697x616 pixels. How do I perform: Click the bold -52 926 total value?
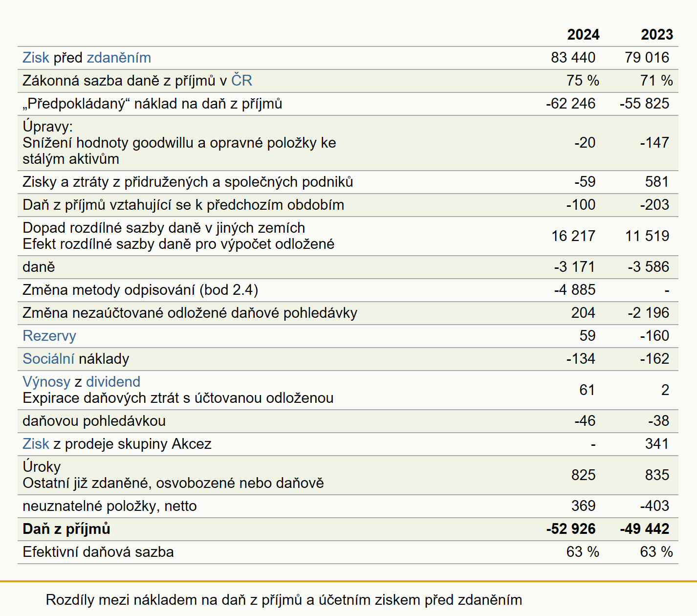[571, 529]
